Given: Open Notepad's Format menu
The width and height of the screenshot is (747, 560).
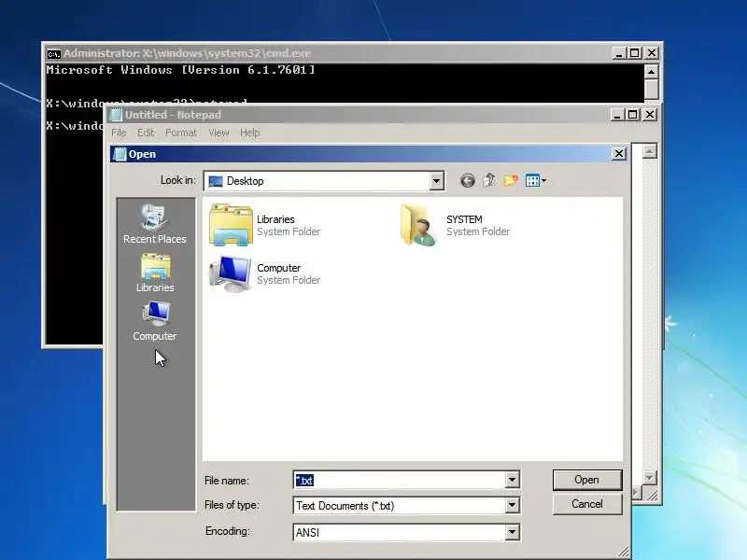Looking at the screenshot, I should (181, 133).
